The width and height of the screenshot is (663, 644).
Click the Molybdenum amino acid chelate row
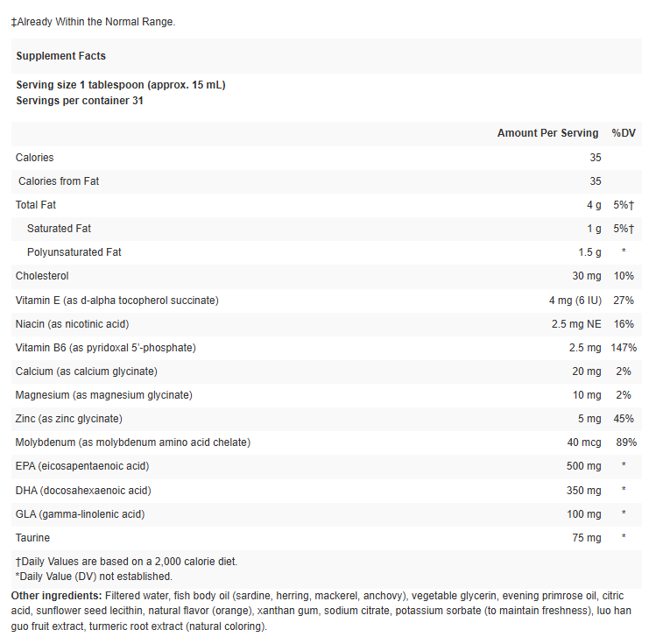pos(133,442)
